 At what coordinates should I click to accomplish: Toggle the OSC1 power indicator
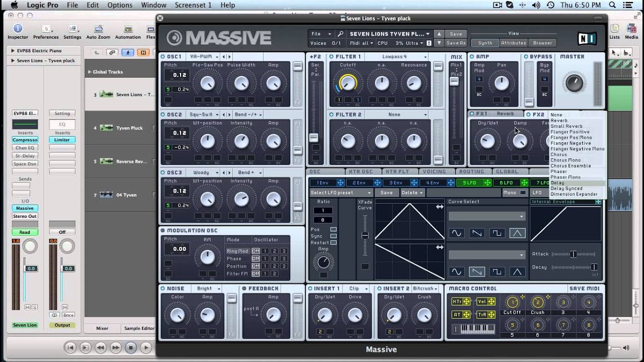pos(163,57)
